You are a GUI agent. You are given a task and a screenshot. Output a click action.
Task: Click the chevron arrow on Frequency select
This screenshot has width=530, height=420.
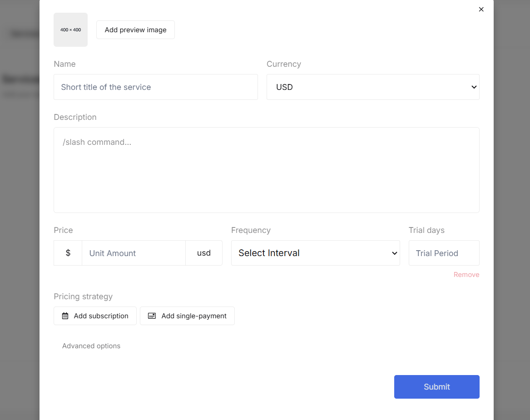point(394,253)
